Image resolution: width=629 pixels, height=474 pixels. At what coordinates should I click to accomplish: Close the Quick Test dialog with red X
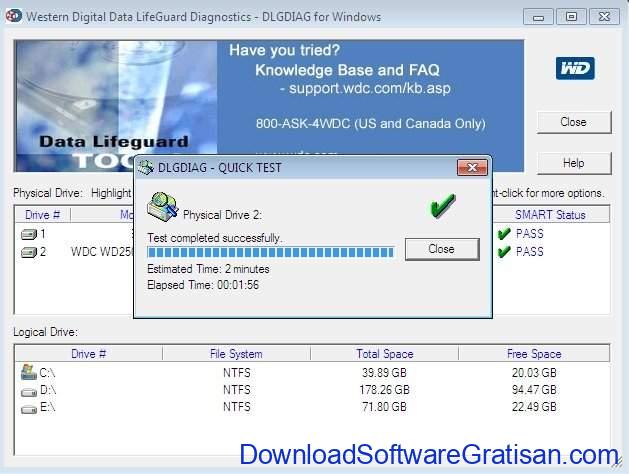(x=473, y=167)
